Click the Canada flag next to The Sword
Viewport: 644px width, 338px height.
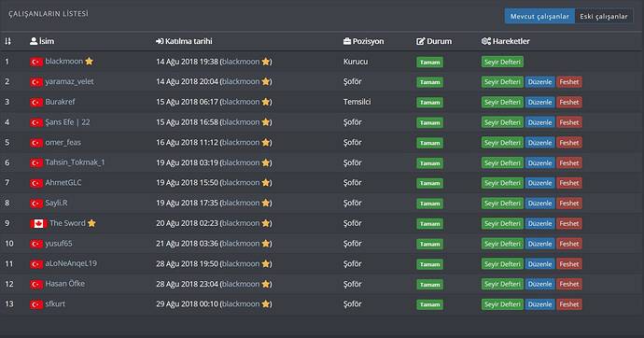click(x=38, y=223)
